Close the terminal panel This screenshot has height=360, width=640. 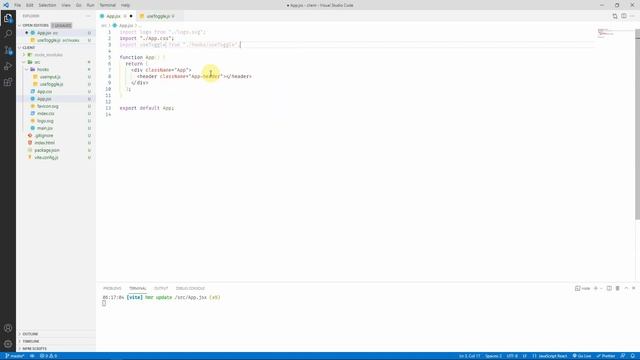click(633, 288)
